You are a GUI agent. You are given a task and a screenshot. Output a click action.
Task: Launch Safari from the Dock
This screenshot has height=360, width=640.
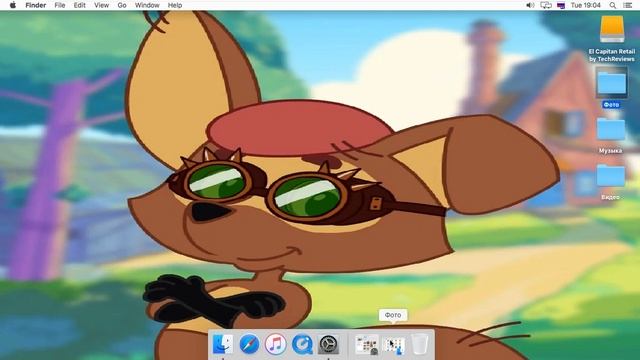tap(249, 344)
